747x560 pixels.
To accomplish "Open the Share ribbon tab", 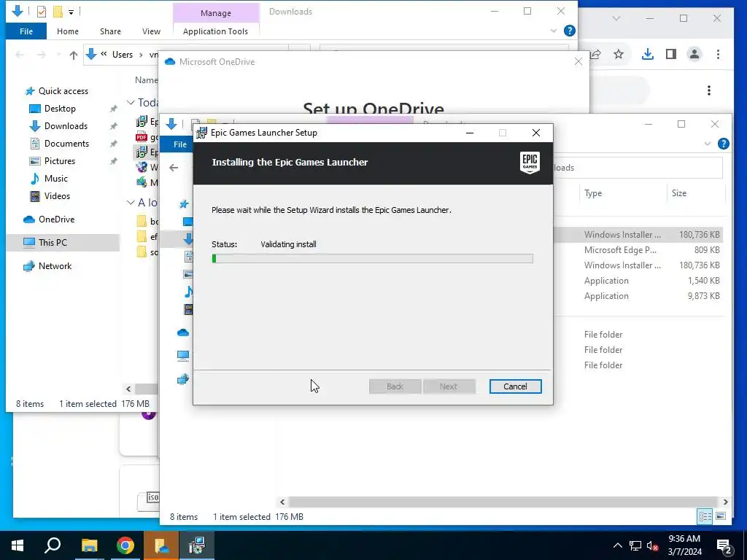I will point(110,31).
